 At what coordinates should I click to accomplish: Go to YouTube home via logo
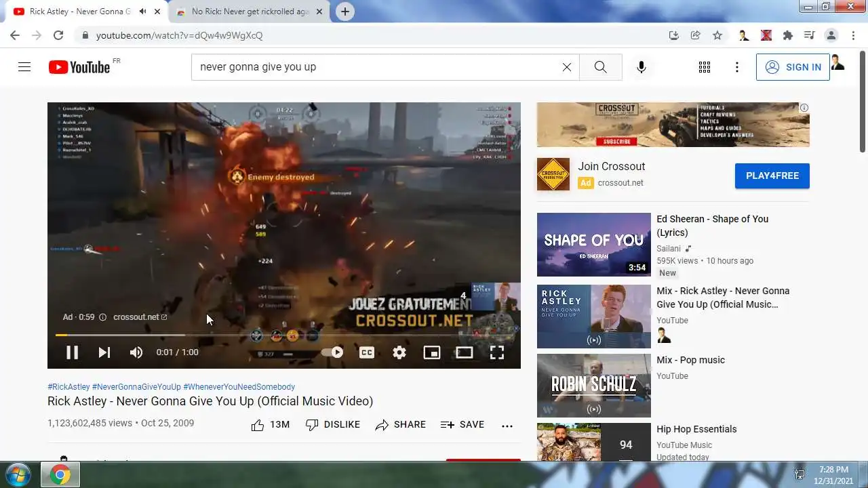point(79,67)
